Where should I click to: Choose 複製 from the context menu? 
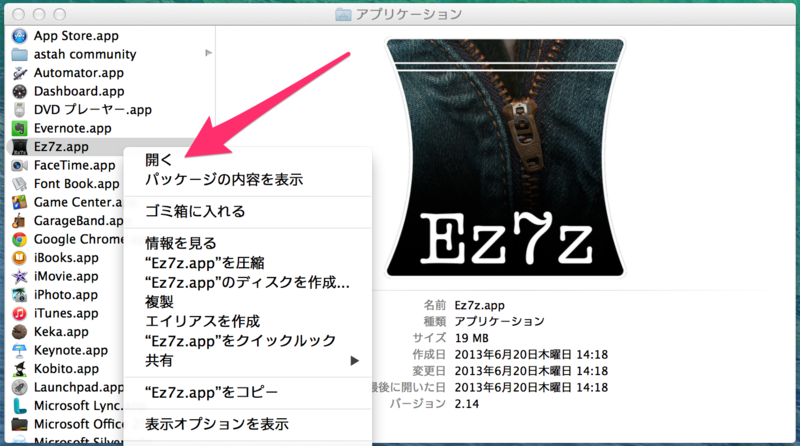159,302
